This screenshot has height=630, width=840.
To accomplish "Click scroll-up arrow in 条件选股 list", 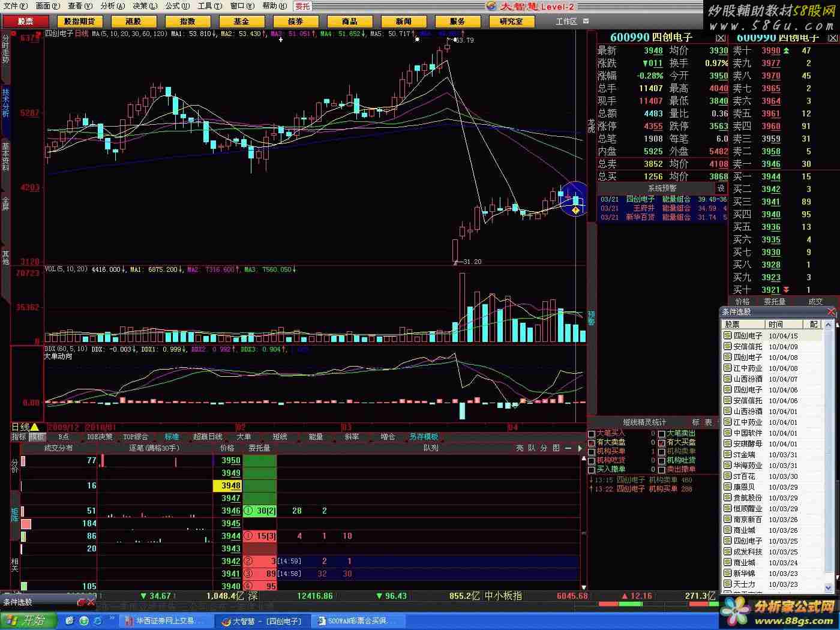I will click(829, 325).
